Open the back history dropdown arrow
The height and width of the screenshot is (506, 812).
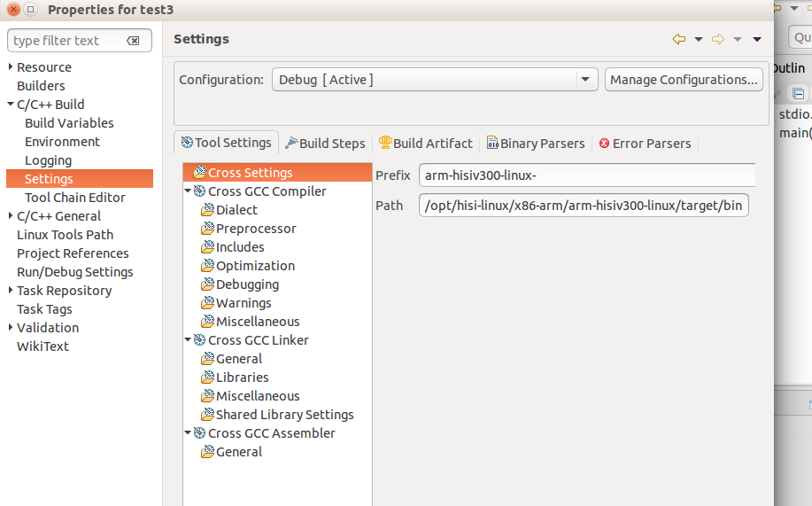tap(699, 39)
